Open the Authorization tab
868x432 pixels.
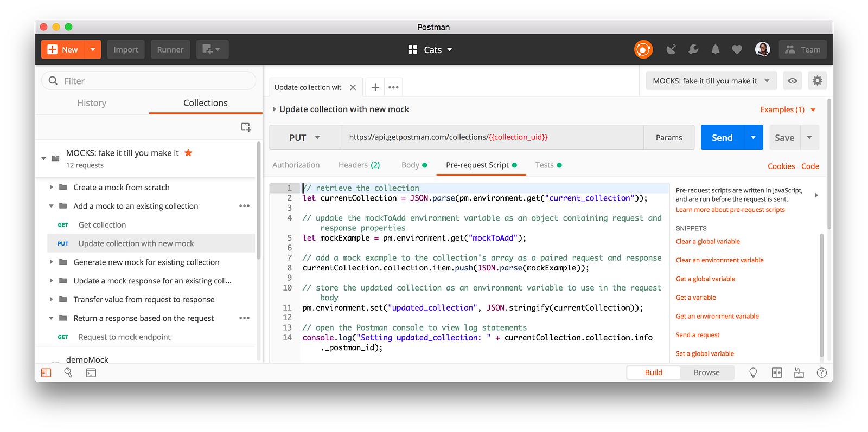pos(296,165)
